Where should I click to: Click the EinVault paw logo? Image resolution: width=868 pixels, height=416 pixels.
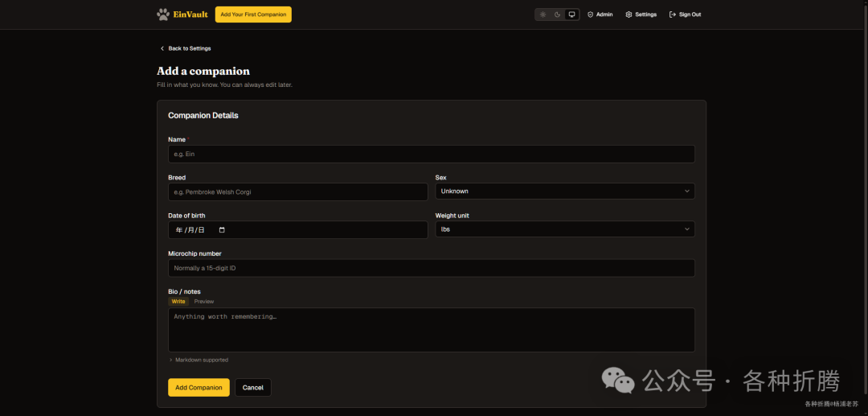coord(162,14)
